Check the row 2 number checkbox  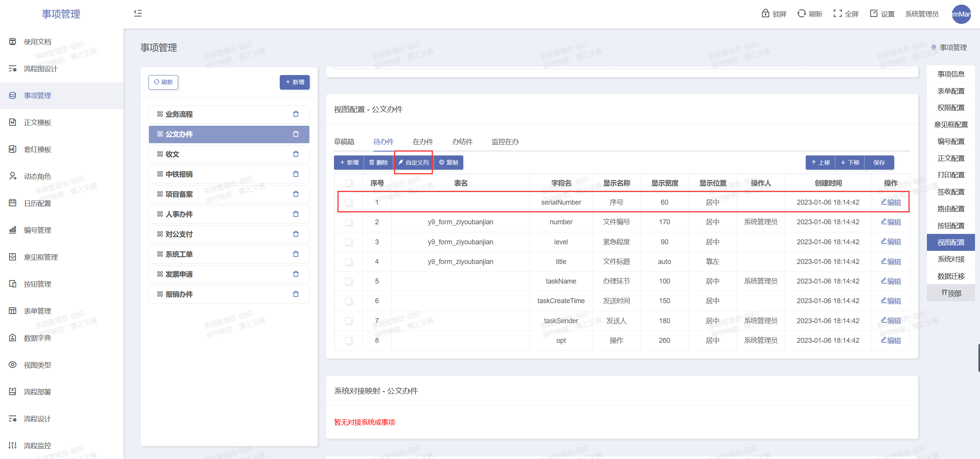click(x=349, y=222)
